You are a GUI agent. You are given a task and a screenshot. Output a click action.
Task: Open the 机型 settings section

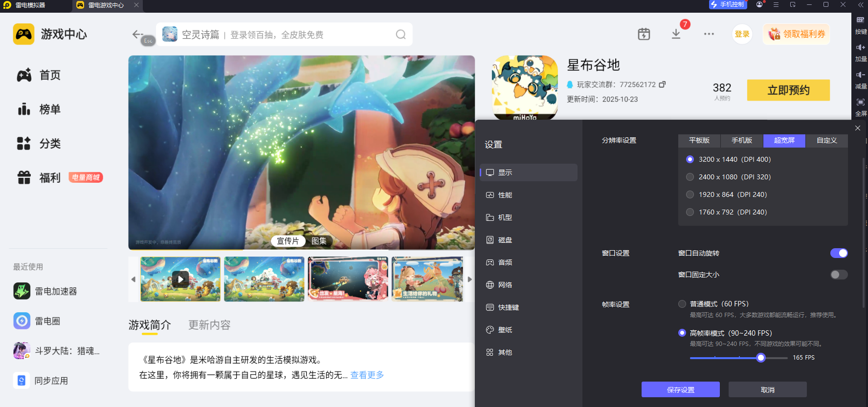click(529, 217)
